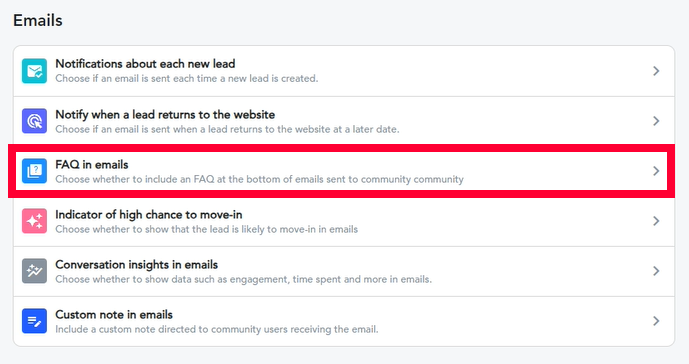Expand Indicator of high chance chevron
Viewport: 689px width, 364px height.
656,221
